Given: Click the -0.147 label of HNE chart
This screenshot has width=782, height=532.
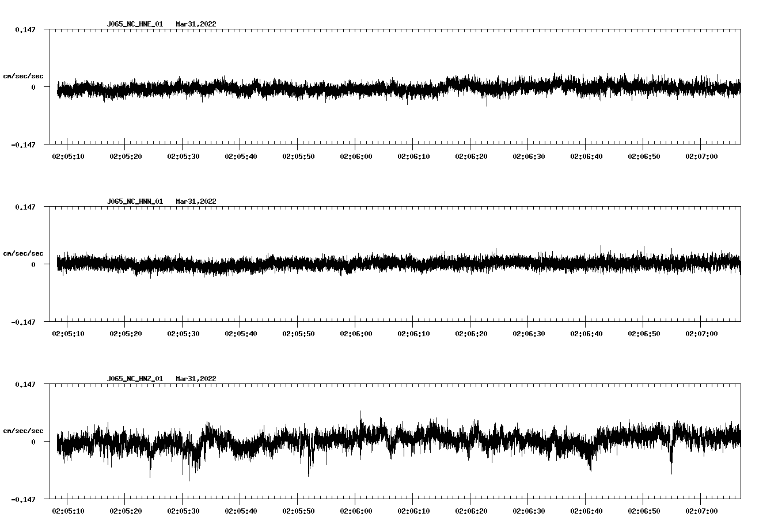Looking at the screenshot, I should tap(23, 145).
